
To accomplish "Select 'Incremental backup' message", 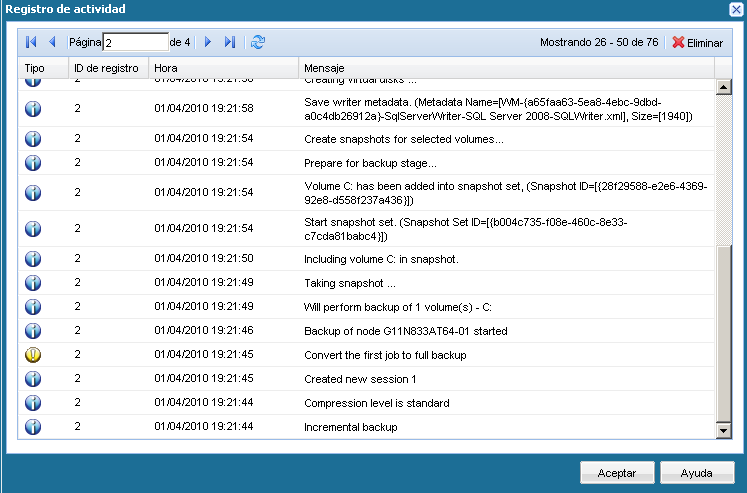I will [x=351, y=427].
